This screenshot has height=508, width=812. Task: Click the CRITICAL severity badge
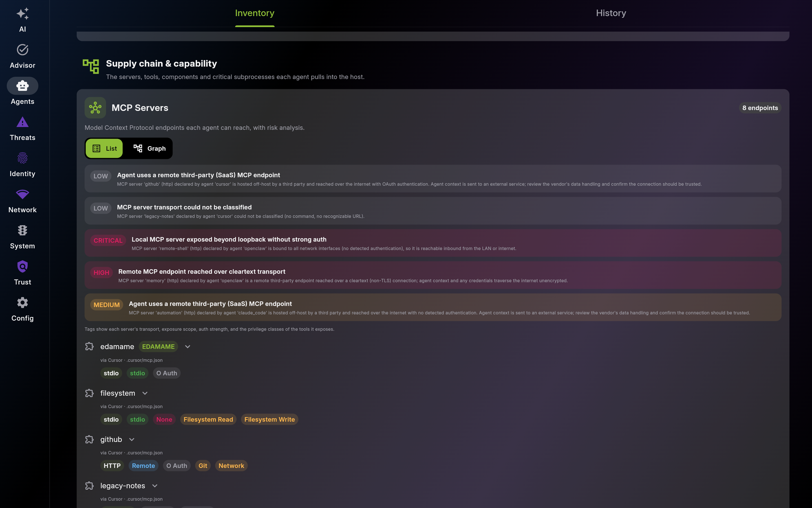(108, 240)
